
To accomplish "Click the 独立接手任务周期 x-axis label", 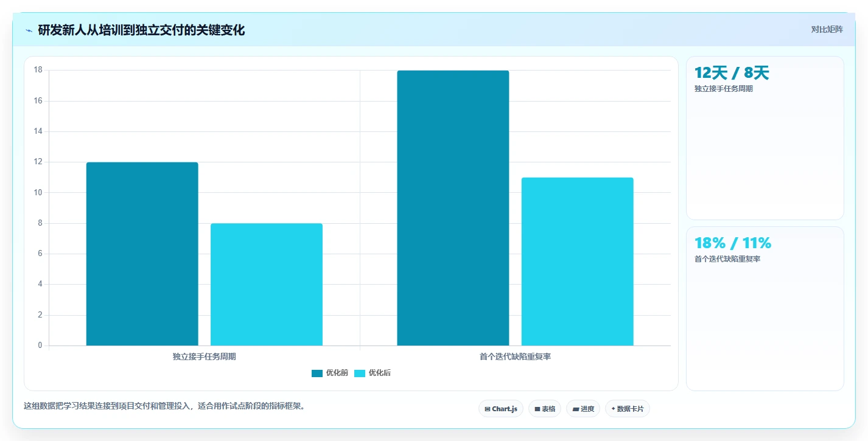I will pyautogui.click(x=205, y=357).
